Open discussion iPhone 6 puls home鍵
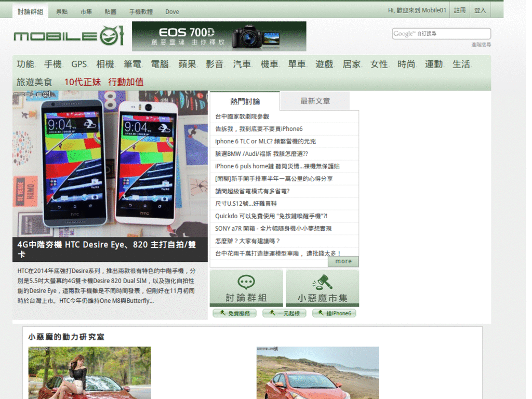 [x=277, y=166]
